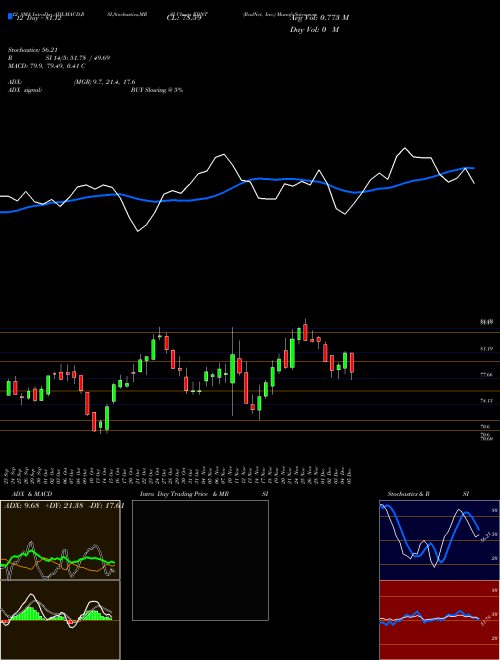Click the 'Stochastics & R' panel title
The width and height of the screenshot is (500, 660).
point(409,494)
